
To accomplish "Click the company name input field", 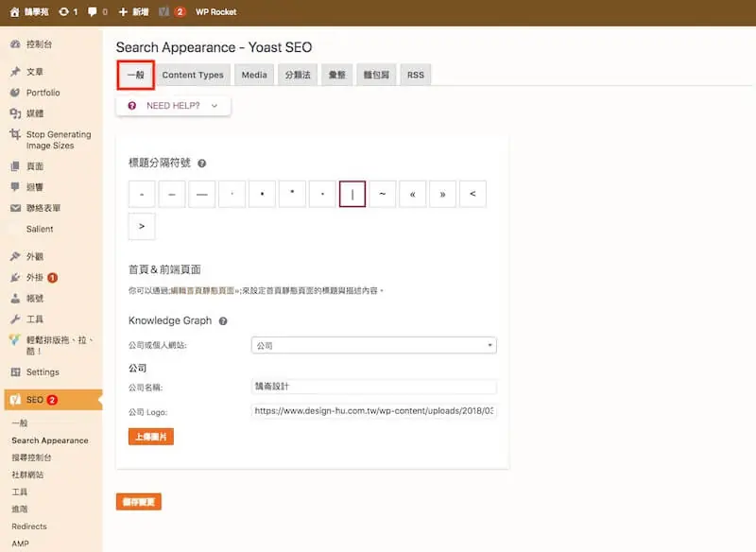I will click(x=374, y=387).
